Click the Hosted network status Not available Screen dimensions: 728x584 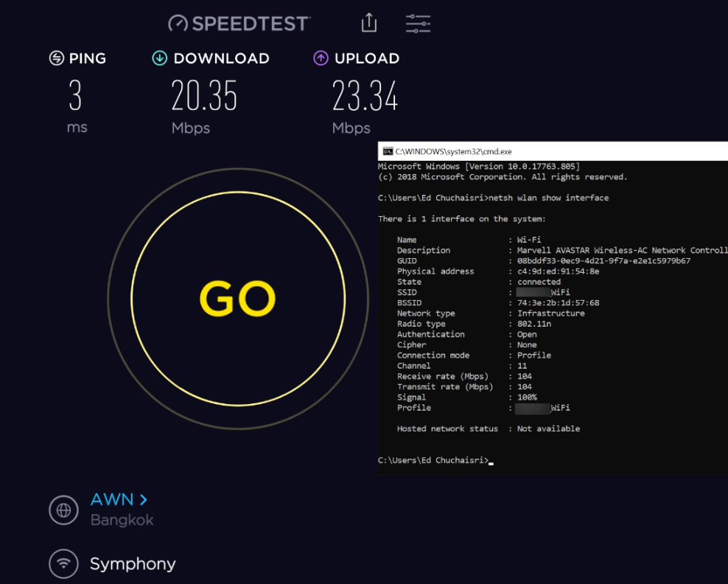coord(548,429)
